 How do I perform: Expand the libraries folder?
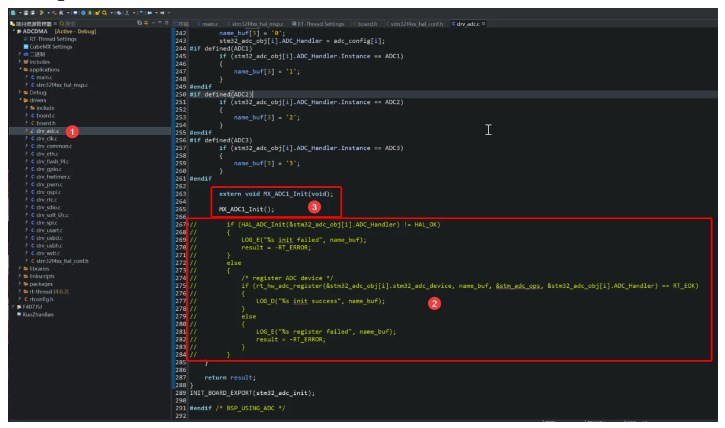[x=20, y=268]
